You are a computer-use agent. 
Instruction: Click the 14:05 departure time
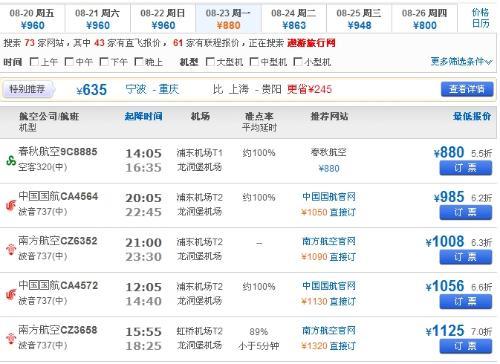[144, 154]
